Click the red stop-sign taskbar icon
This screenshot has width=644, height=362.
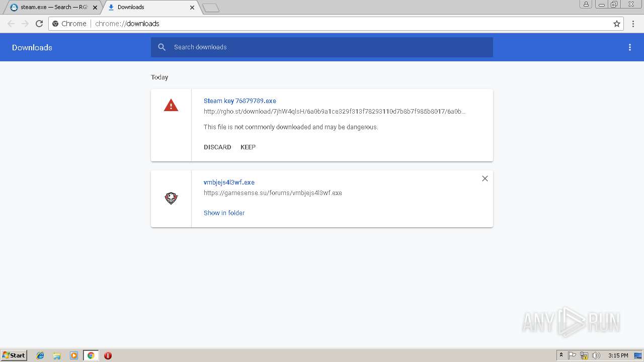(x=108, y=355)
